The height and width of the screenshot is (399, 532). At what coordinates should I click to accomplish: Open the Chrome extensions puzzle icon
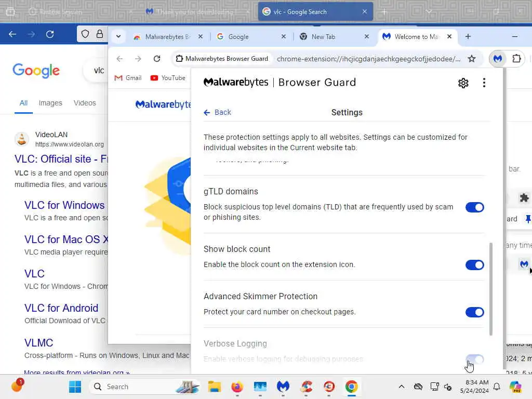click(516, 59)
